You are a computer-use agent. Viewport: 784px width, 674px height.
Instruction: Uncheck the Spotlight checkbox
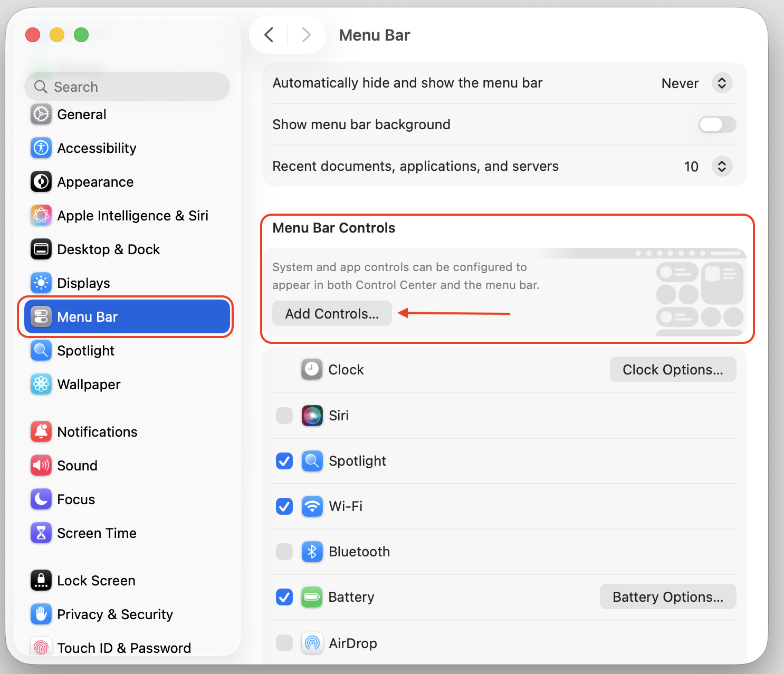284,461
